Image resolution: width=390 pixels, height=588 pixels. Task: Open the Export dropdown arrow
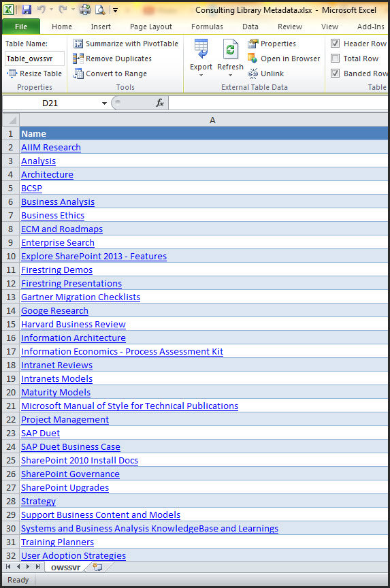click(201, 75)
